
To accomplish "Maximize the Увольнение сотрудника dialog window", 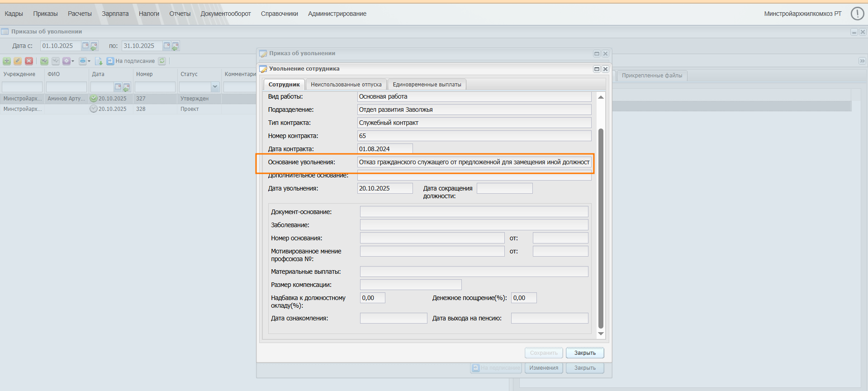I will pyautogui.click(x=597, y=69).
